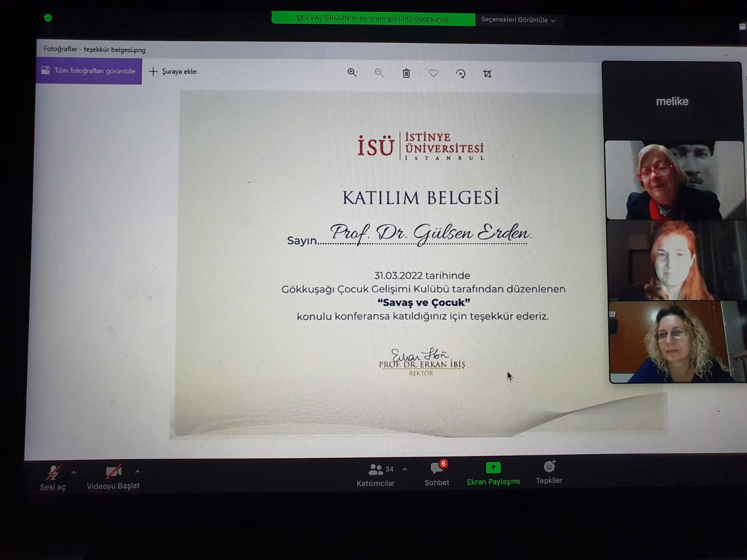
Task: Open the Tepkiler reactions icon
Action: tap(549, 467)
